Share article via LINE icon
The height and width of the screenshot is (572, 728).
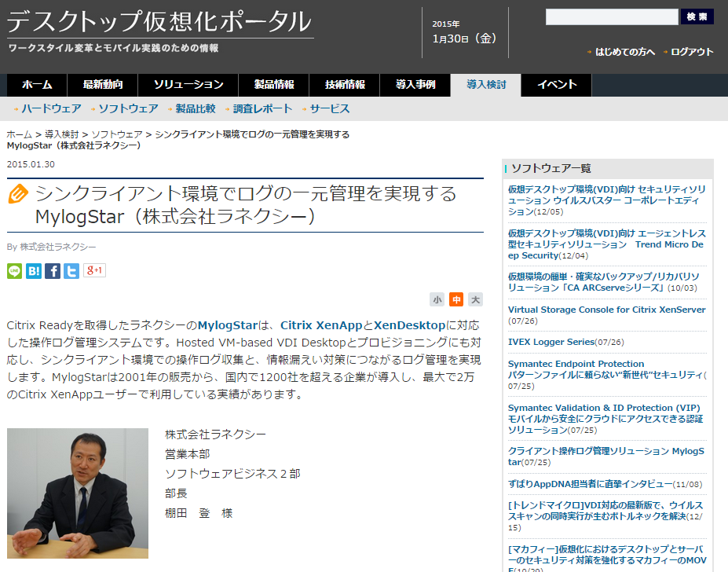pyautogui.click(x=14, y=270)
